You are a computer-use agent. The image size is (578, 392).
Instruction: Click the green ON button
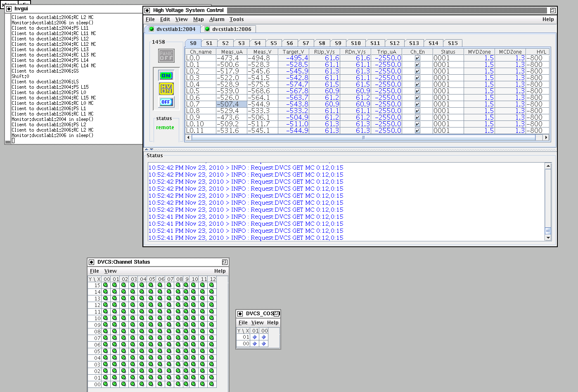click(166, 76)
